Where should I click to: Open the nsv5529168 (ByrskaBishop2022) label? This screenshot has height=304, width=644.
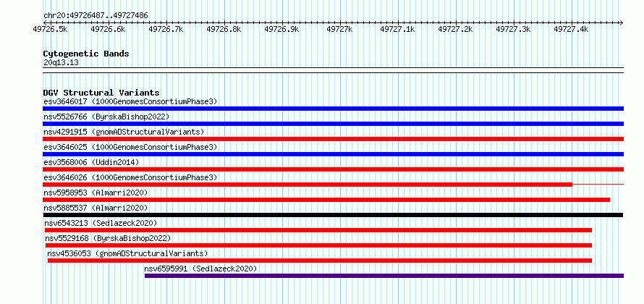[x=108, y=238]
